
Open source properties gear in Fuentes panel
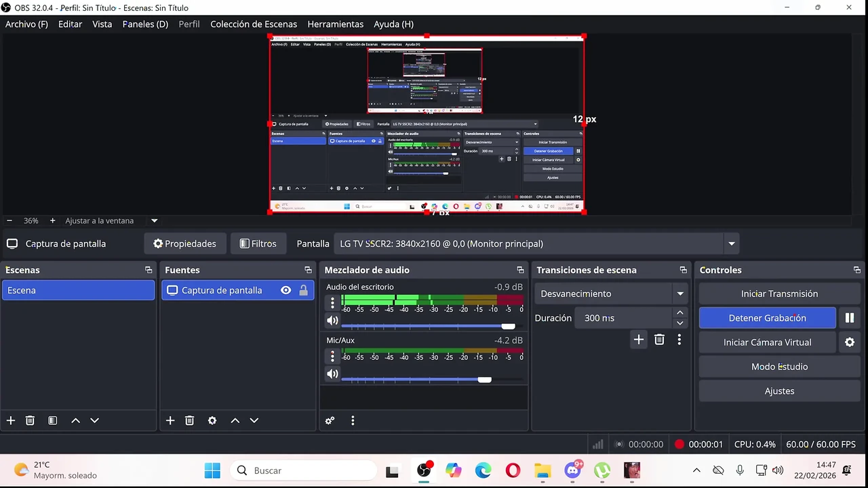tap(212, 420)
